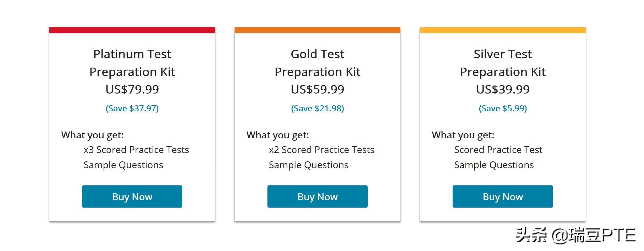
Task: Click the US$59.99 price
Action: (x=317, y=89)
